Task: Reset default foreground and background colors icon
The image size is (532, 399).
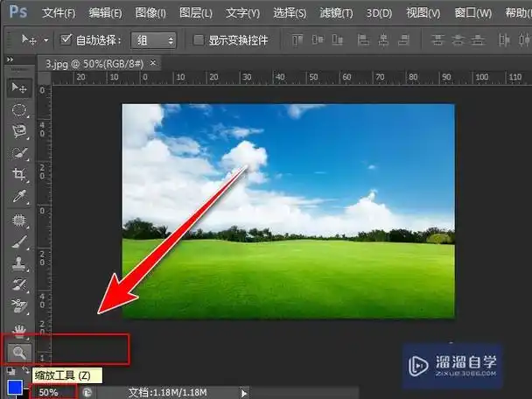Action: 10,371
